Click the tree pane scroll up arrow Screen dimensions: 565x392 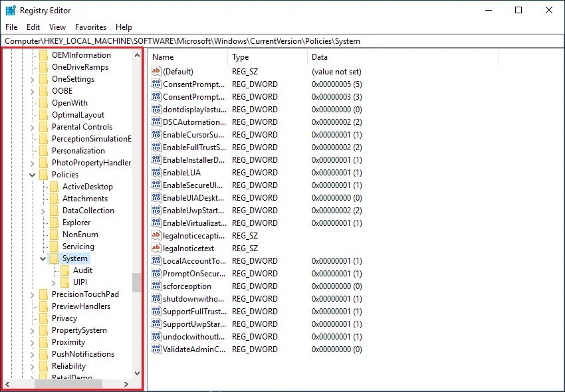click(137, 55)
